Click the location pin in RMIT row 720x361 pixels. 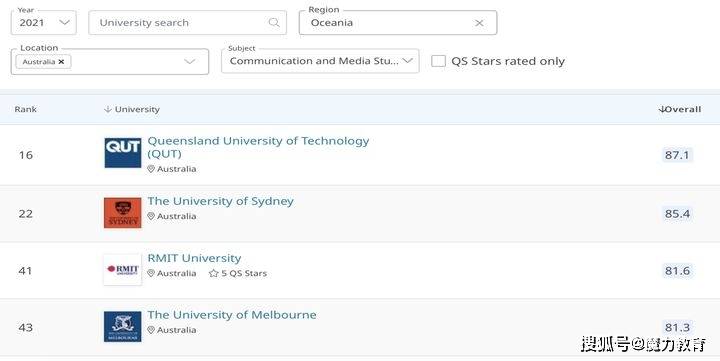[151, 273]
